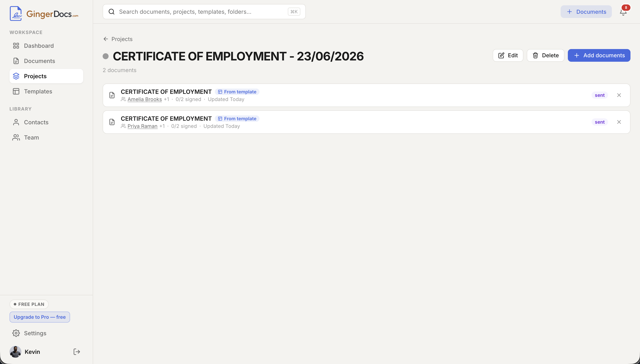
Task: Open the Amelia Brooks contact link
Action: [145, 99]
